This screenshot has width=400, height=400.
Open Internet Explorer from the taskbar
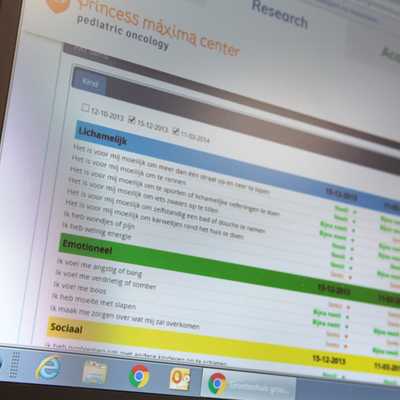coord(49,367)
